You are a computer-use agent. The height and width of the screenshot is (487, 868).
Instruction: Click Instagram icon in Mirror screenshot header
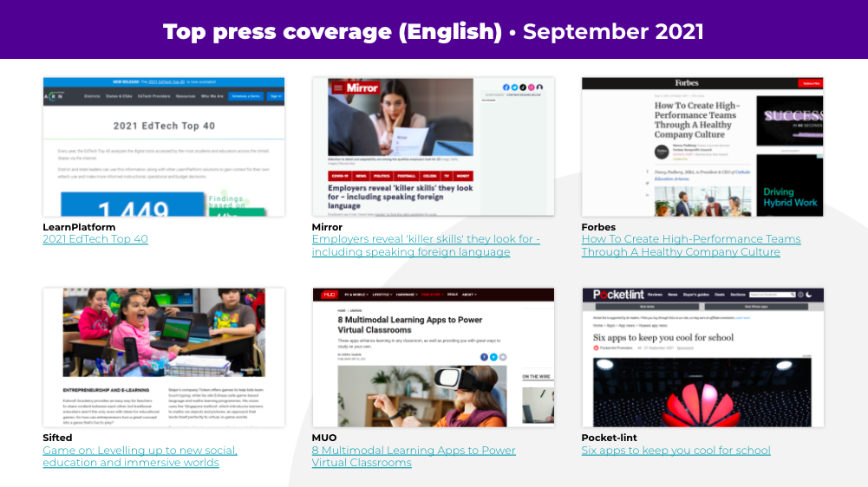pyautogui.click(x=531, y=88)
